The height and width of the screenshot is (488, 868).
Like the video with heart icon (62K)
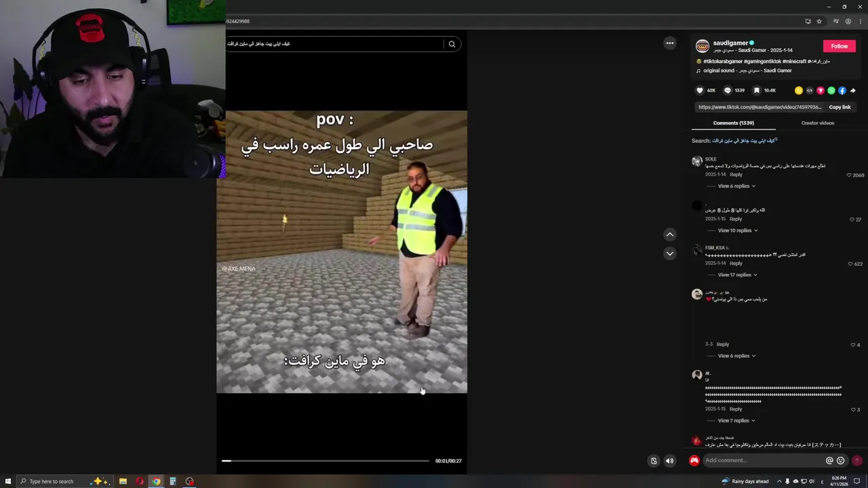[x=700, y=90]
